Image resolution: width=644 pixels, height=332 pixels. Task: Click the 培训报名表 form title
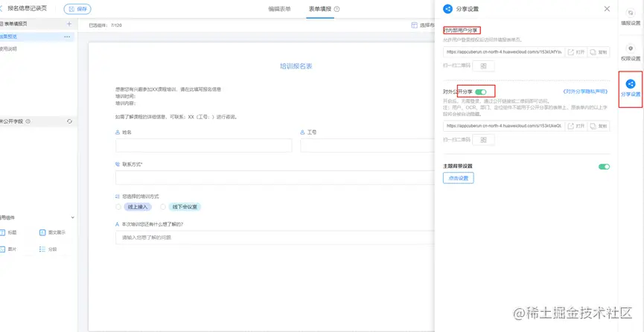point(296,66)
